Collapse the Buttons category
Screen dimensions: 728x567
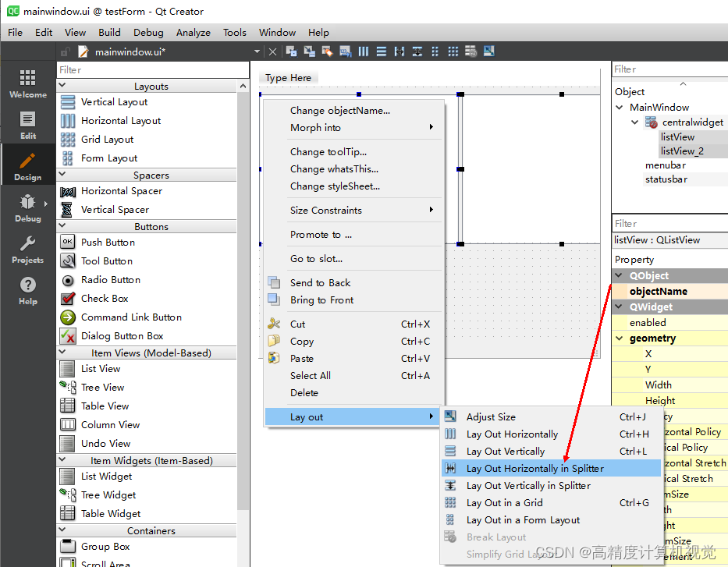point(62,226)
